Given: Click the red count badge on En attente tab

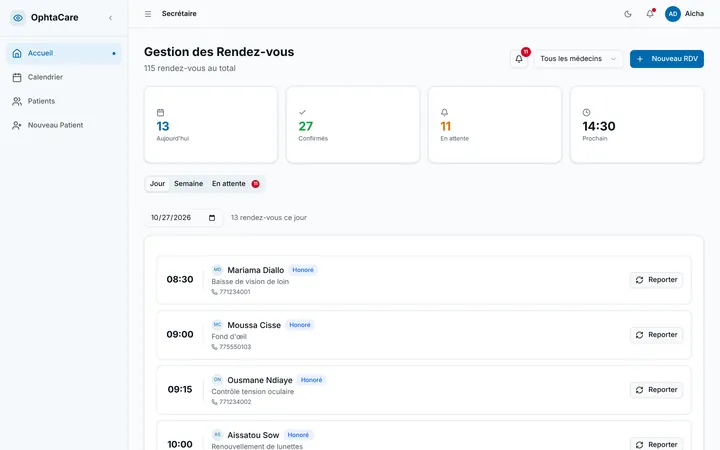Looking at the screenshot, I should [255, 184].
